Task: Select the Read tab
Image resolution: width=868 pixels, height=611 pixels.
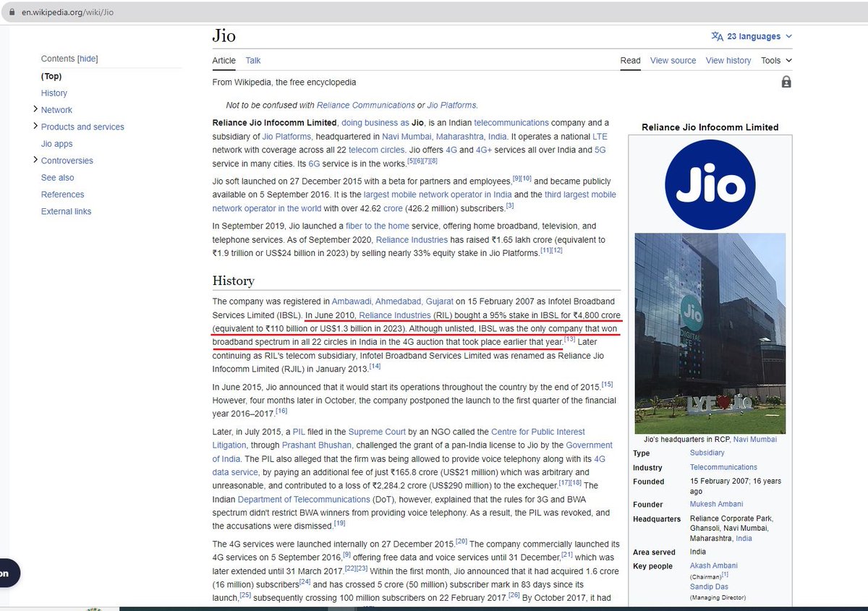Action: 631,61
